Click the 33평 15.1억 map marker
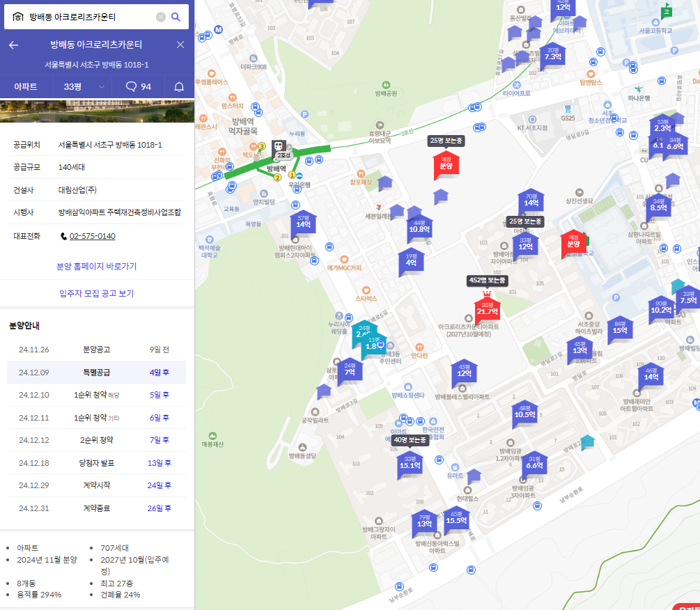The width and height of the screenshot is (700, 610). click(x=410, y=464)
